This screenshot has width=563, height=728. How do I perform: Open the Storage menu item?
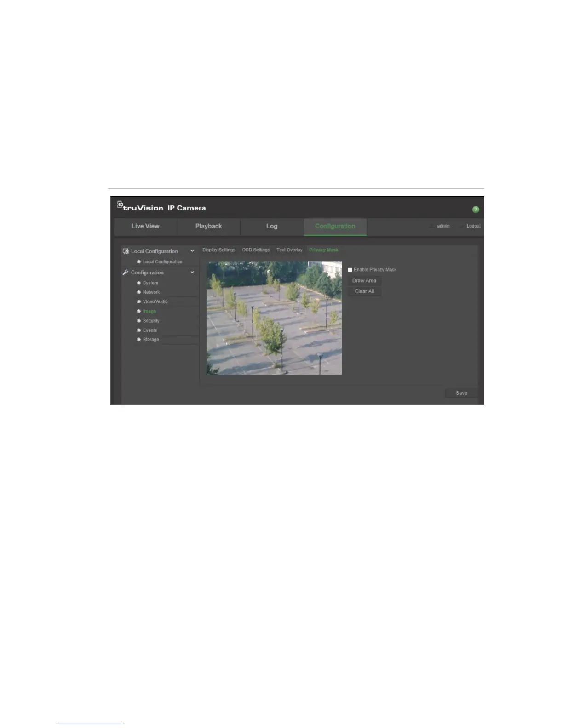(x=151, y=340)
